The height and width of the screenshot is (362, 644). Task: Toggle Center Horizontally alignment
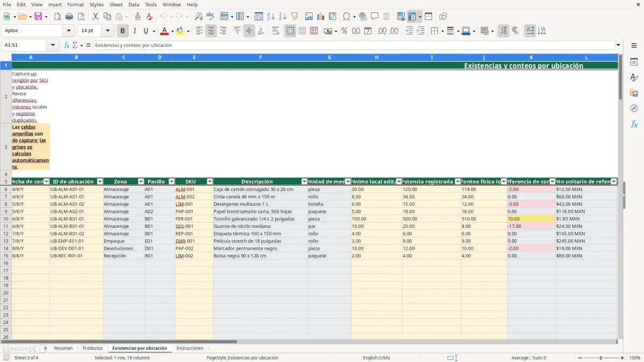click(x=211, y=31)
